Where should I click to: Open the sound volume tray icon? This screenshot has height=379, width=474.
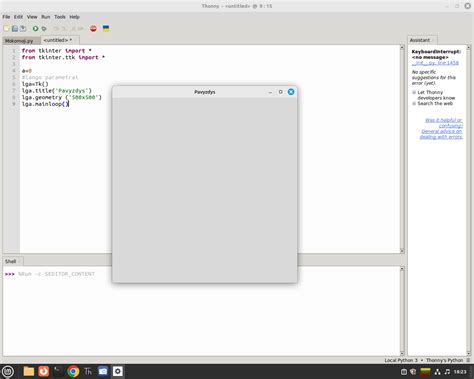447,372
